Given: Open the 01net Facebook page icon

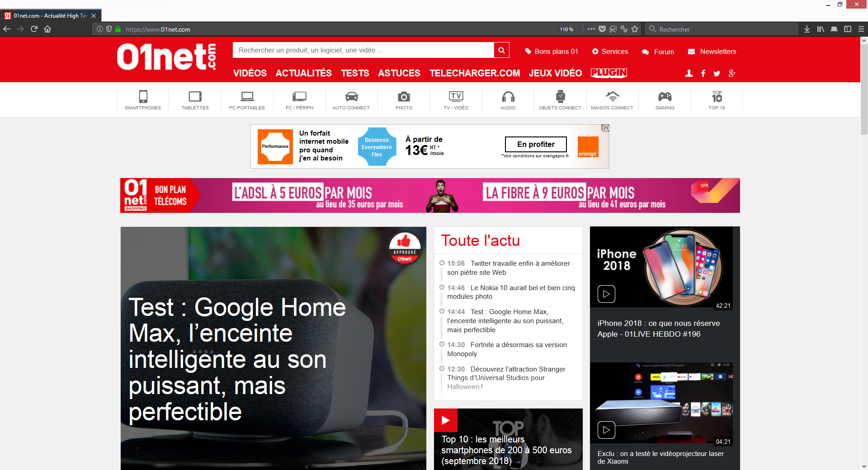Looking at the screenshot, I should click(x=703, y=73).
